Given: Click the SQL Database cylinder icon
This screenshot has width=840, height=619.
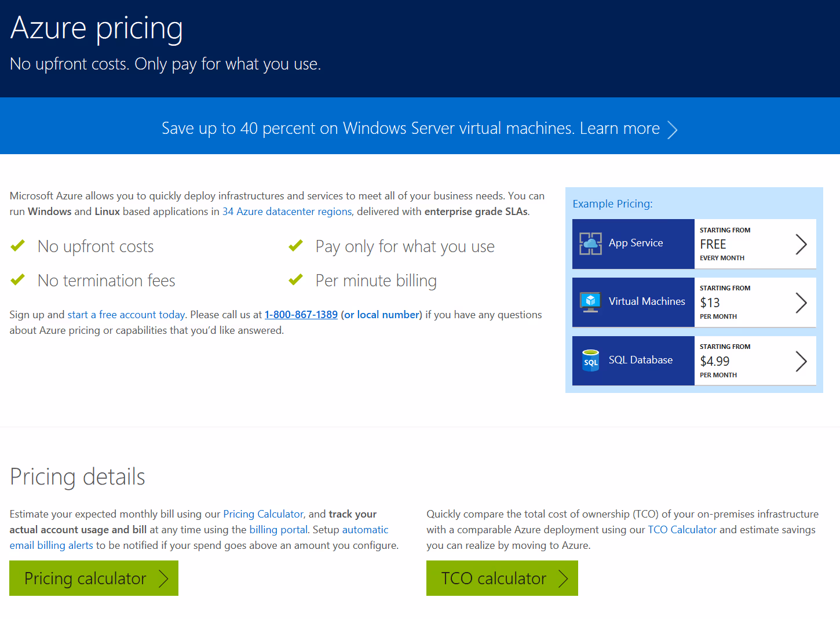Looking at the screenshot, I should 590,361.
